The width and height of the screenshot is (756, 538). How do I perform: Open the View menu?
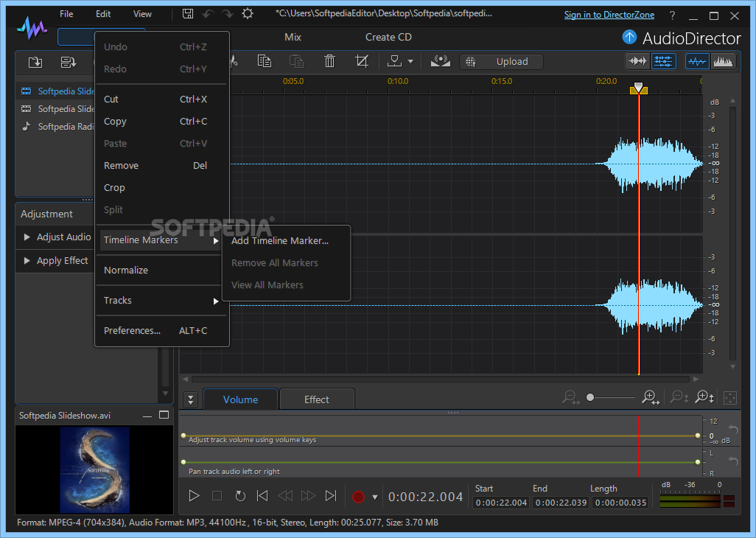point(142,14)
